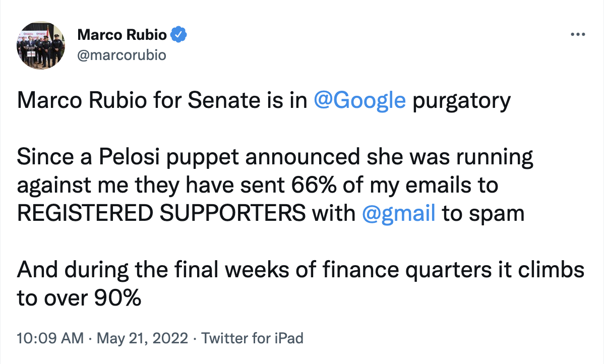Click the blue verified badge icon
The width and height of the screenshot is (604, 364).
coord(179,35)
